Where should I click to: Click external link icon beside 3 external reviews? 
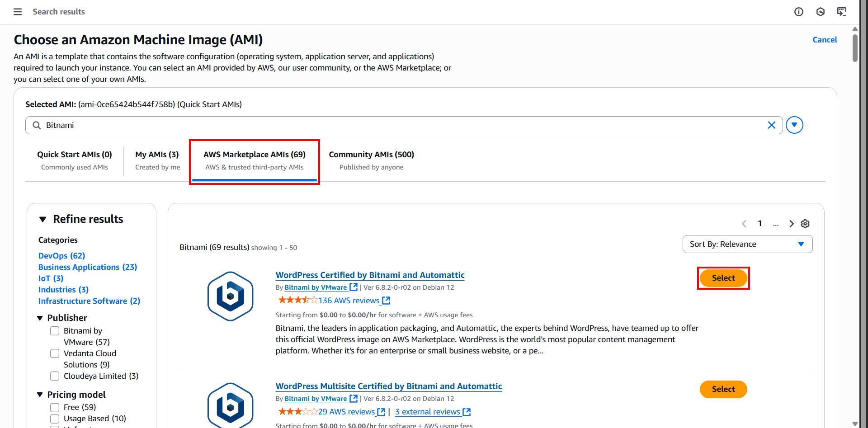tap(467, 412)
